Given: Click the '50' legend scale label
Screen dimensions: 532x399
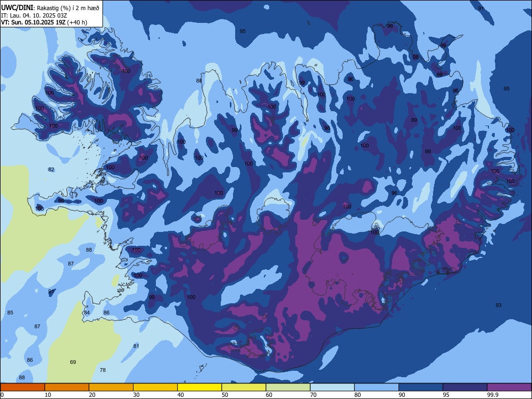Looking at the screenshot, I should point(225,395).
